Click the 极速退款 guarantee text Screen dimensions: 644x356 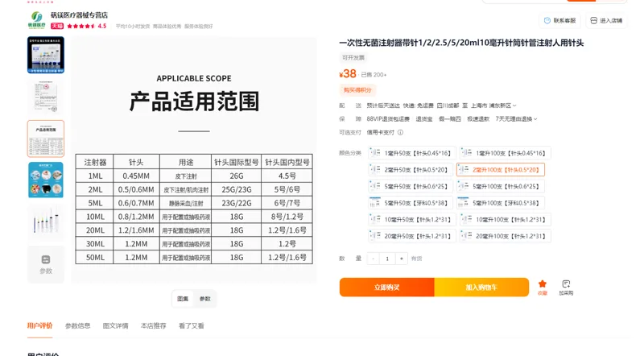478,119
